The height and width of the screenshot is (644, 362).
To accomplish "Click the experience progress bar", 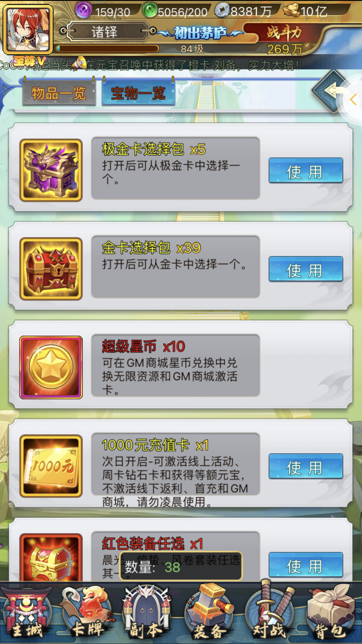I will tap(108, 49).
